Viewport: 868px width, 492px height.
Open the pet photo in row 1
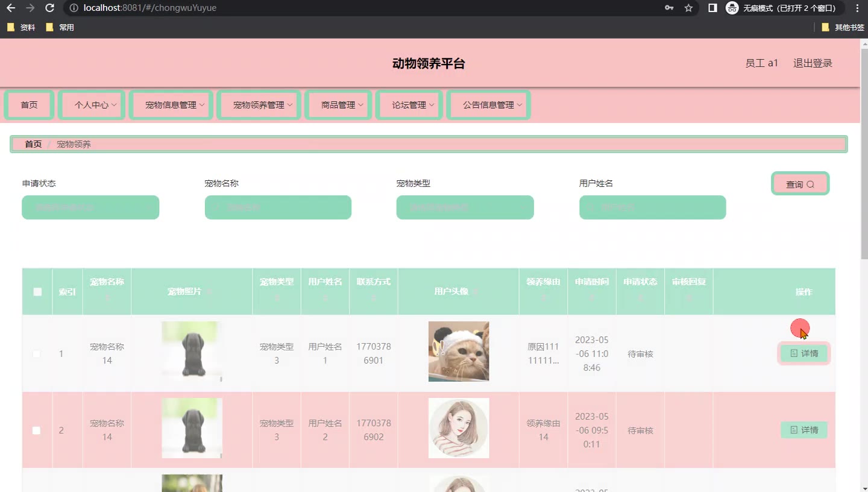click(x=192, y=352)
